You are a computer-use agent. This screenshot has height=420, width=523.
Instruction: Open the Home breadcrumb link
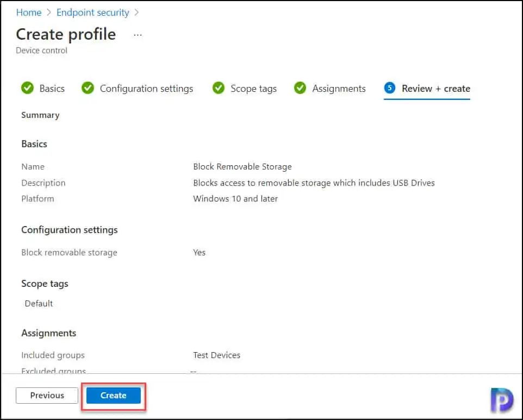[x=29, y=12]
